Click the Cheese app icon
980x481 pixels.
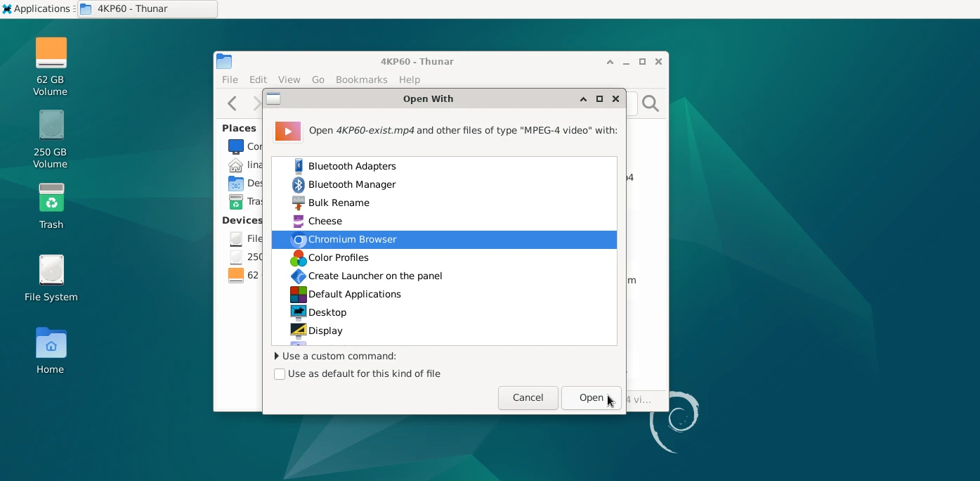[299, 222]
